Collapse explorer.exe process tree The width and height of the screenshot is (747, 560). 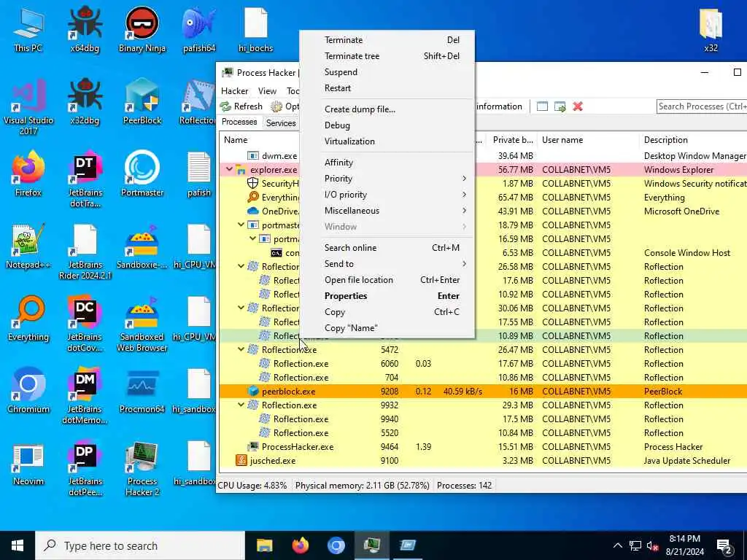tap(229, 169)
